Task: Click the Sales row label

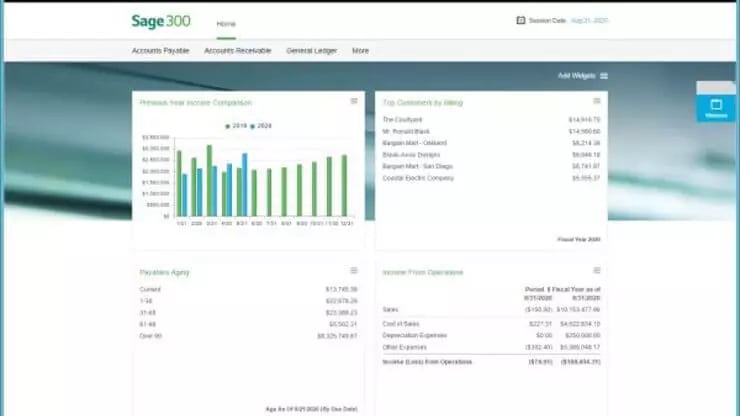Action: point(390,310)
